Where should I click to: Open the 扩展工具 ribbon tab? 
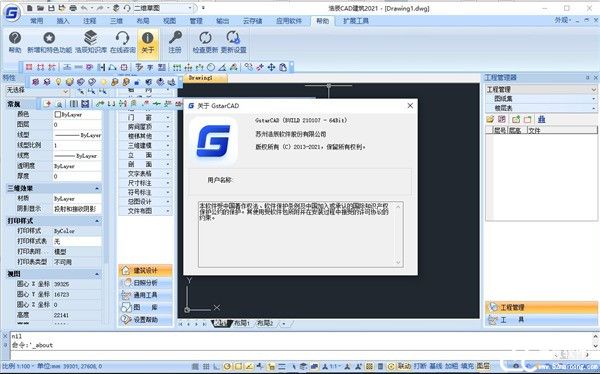[356, 21]
